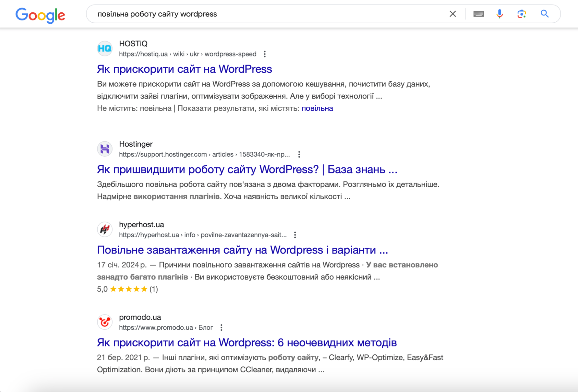This screenshot has width=578, height=392.
Task: Start voice search with microphone icon
Action: (500, 14)
